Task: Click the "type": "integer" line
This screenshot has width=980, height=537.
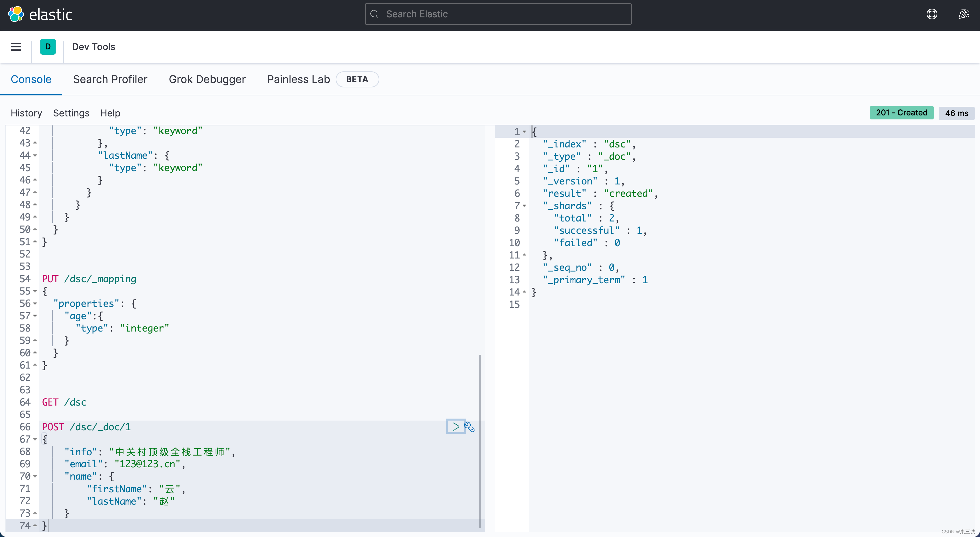Action: pos(122,329)
